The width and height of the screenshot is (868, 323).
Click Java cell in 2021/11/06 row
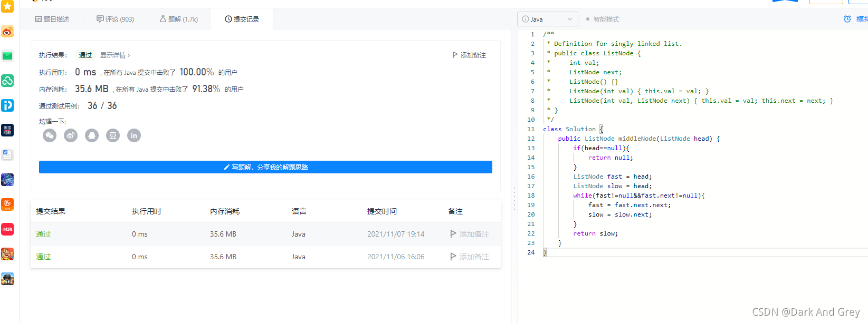[x=299, y=257]
